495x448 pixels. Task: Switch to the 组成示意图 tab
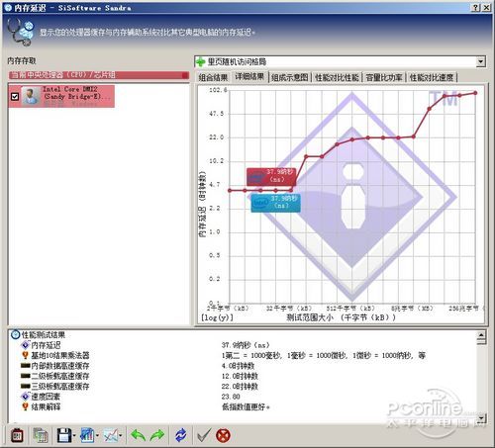point(290,77)
